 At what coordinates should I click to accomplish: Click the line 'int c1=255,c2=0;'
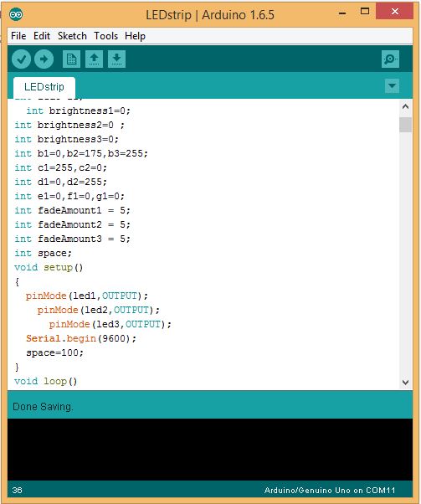(x=60, y=167)
